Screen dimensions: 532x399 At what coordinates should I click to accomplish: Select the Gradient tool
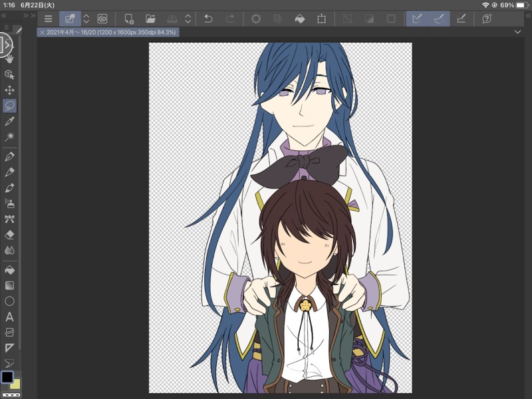[9, 285]
